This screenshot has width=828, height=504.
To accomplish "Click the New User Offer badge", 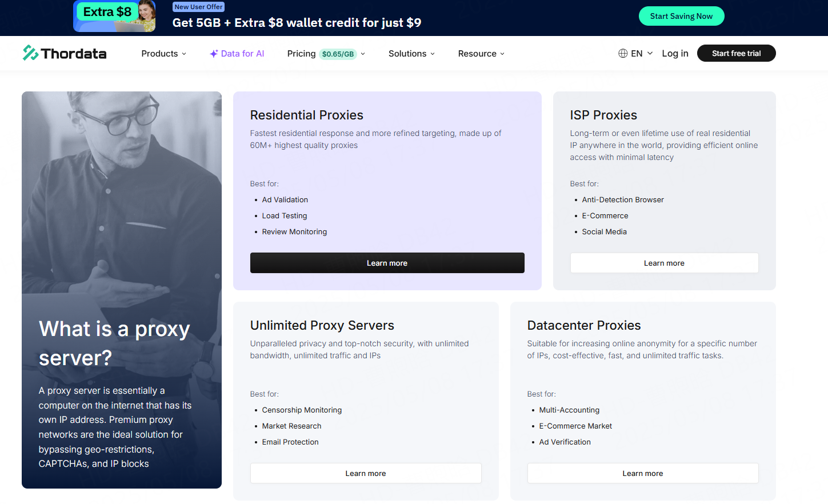I will [198, 7].
